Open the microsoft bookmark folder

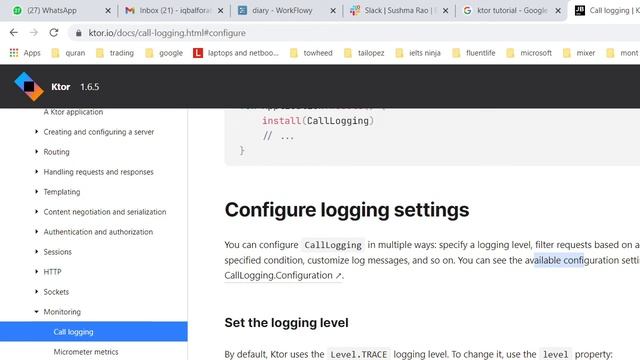click(x=529, y=53)
